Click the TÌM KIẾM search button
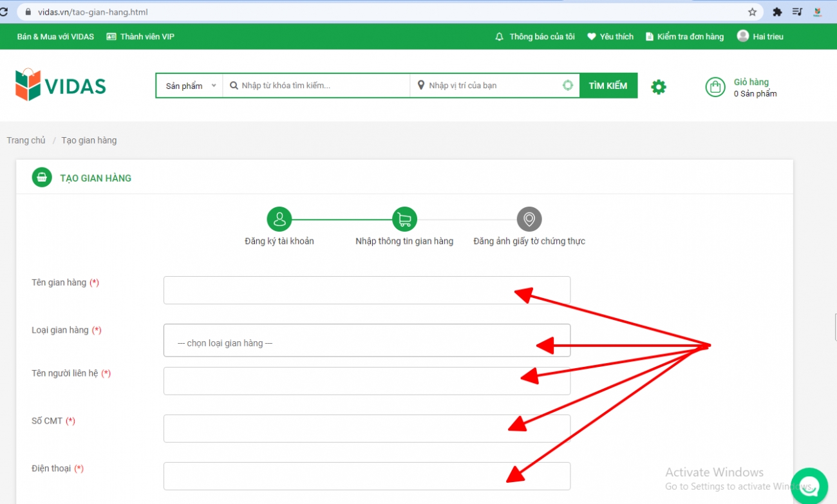Image resolution: width=837 pixels, height=504 pixels. pos(608,86)
